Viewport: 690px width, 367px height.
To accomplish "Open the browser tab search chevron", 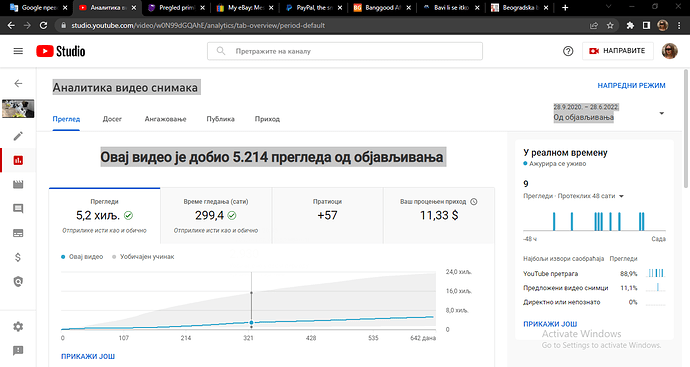I will pyautogui.click(x=609, y=7).
